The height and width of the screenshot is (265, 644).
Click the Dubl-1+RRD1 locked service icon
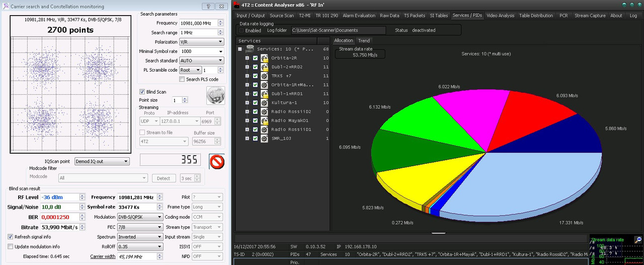point(264,94)
